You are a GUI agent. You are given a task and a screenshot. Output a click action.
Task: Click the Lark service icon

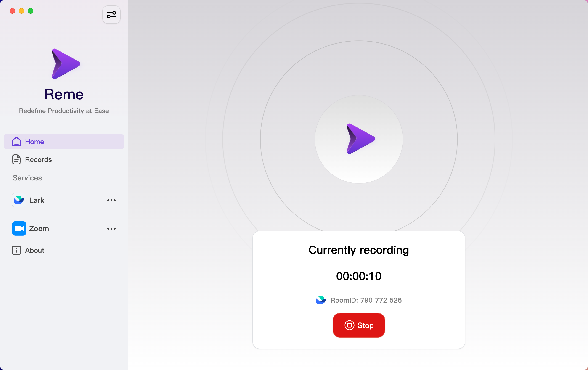point(19,200)
